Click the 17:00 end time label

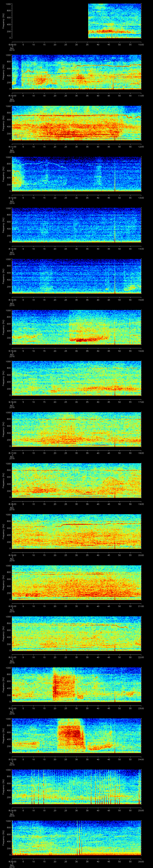coord(141,402)
